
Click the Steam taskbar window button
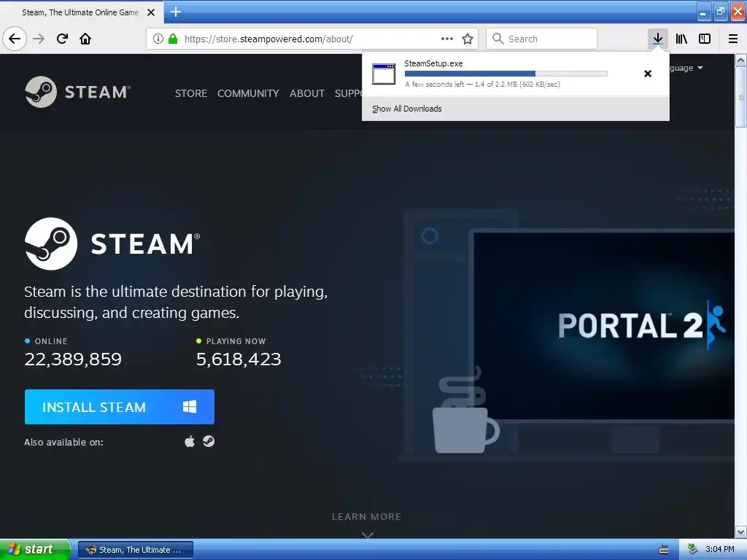(x=135, y=550)
